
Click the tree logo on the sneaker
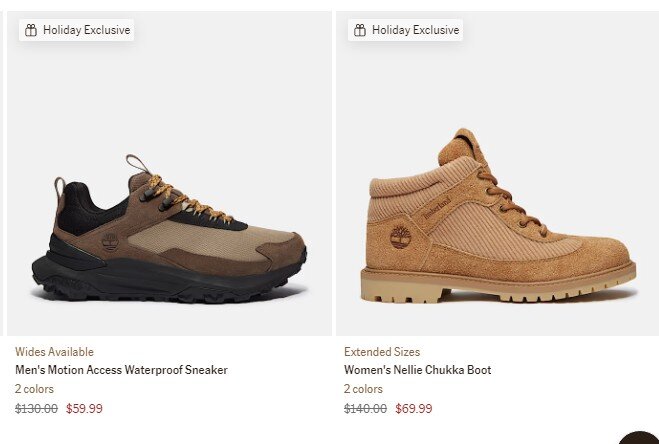pyautogui.click(x=109, y=242)
